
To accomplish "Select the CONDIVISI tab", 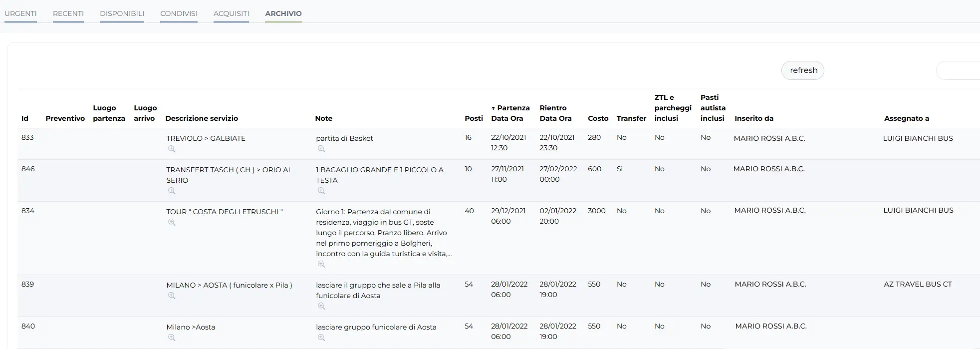I will tap(179, 13).
